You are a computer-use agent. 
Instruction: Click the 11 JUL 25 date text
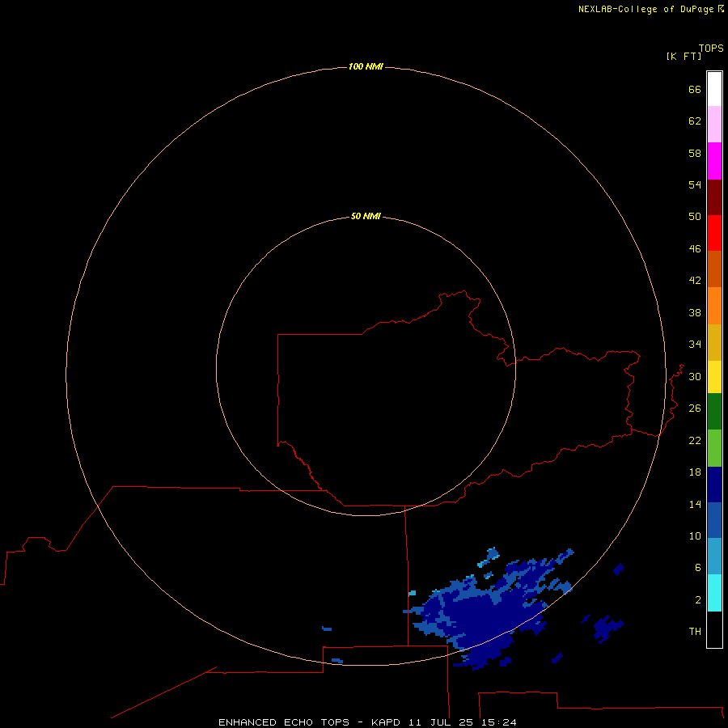(441, 722)
